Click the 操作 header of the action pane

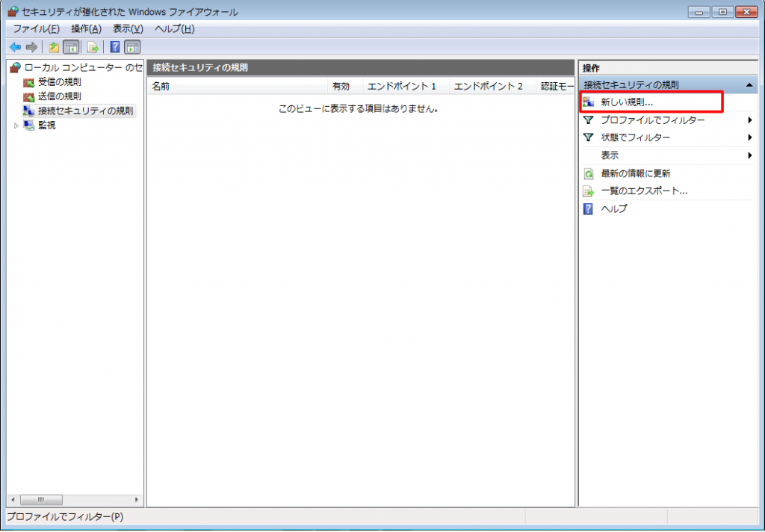668,68
